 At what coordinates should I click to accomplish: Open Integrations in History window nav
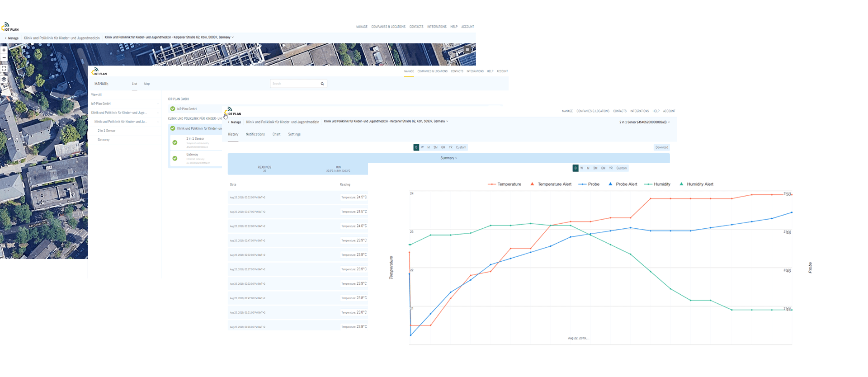[639, 111]
